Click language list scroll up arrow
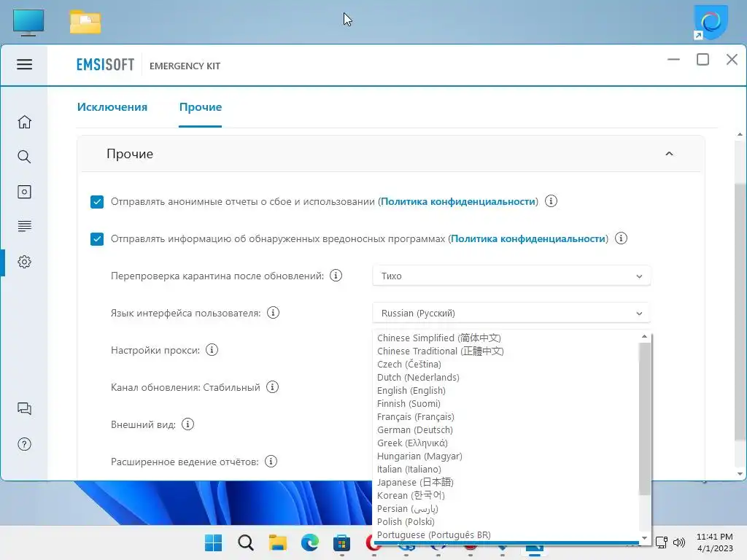The width and height of the screenshot is (747, 560). pos(645,336)
